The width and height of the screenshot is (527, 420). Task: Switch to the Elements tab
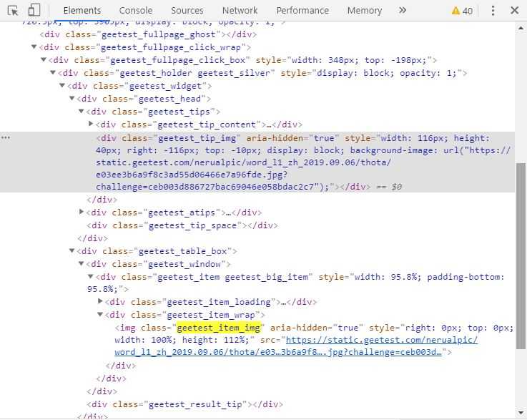pyautogui.click(x=82, y=11)
